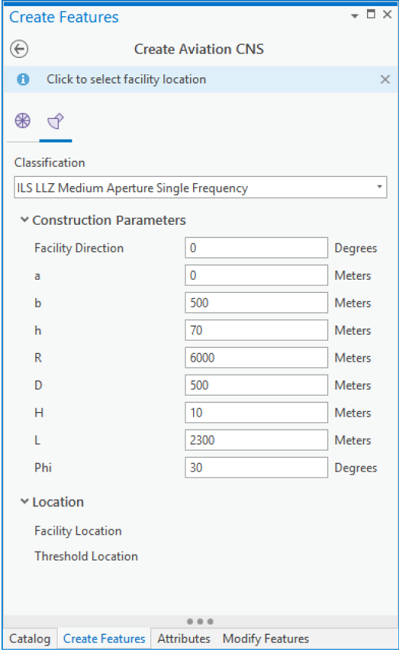Click the 'a' parameter input field

click(256, 275)
